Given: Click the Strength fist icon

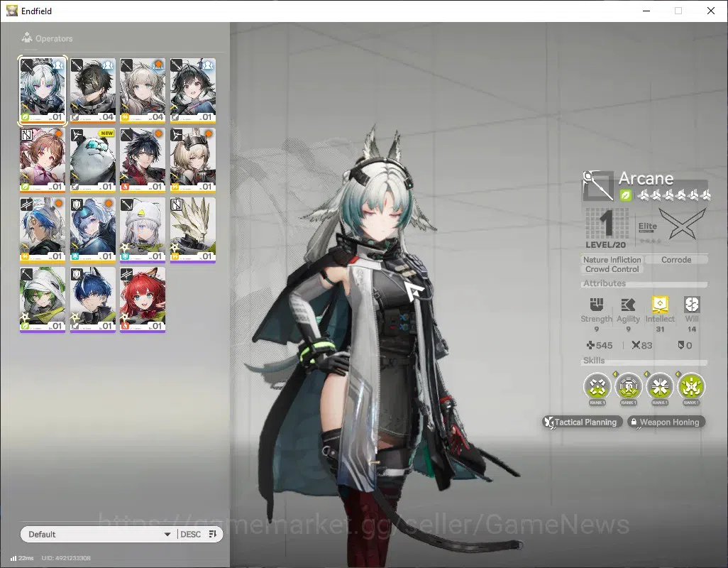Looking at the screenshot, I should 596,305.
